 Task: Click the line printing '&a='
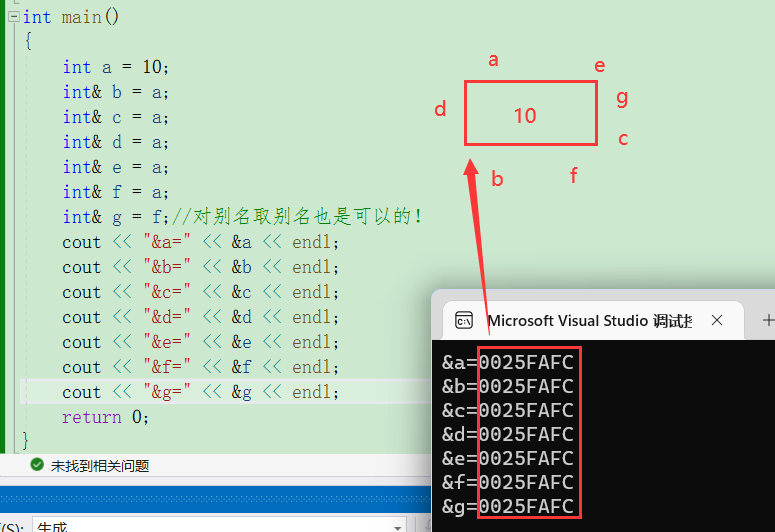[x=201, y=242]
